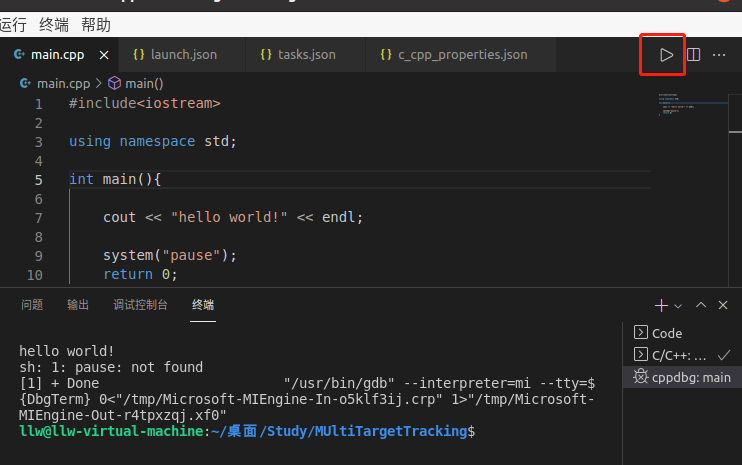Image resolution: width=742 pixels, height=465 pixels.
Task: Open the 帮助 menu
Action: click(96, 25)
